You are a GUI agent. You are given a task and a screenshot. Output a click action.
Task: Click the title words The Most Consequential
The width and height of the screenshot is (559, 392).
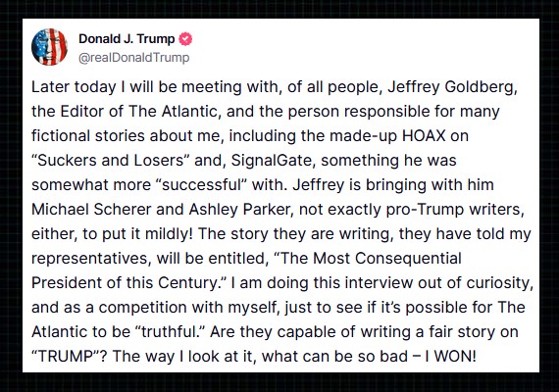370,259
